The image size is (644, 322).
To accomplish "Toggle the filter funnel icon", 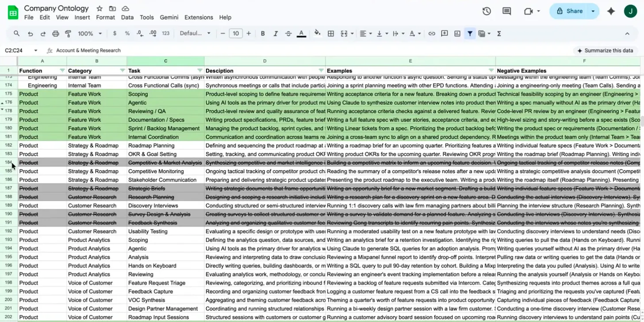I will coord(470,34).
